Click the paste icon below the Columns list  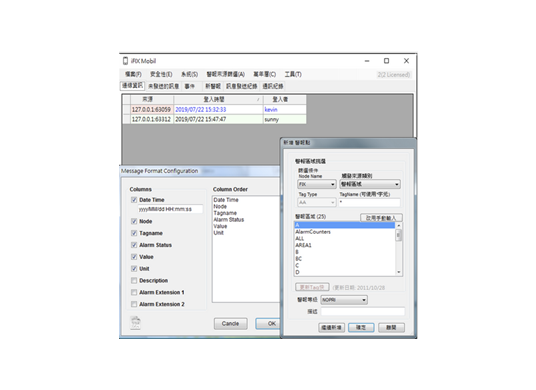[x=136, y=323]
